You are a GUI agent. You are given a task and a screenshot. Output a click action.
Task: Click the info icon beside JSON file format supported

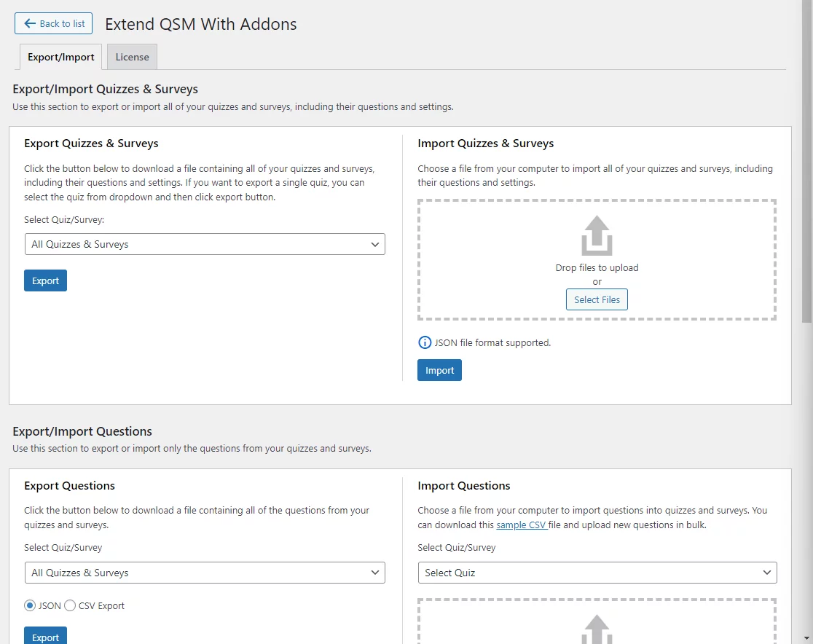[425, 342]
